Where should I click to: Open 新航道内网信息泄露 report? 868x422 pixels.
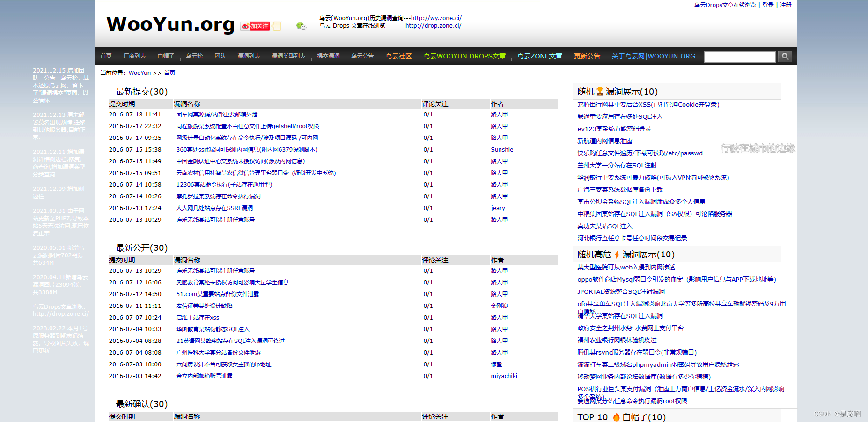pyautogui.click(x=605, y=141)
